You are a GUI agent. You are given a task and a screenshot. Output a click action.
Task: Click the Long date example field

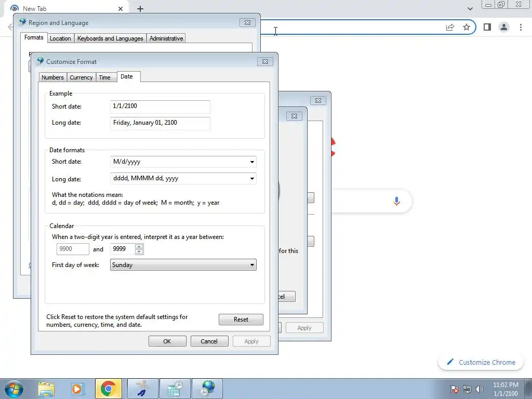point(160,123)
